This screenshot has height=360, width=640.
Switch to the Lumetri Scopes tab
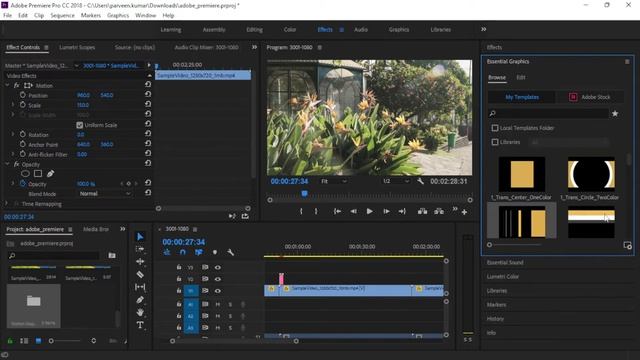coord(77,47)
